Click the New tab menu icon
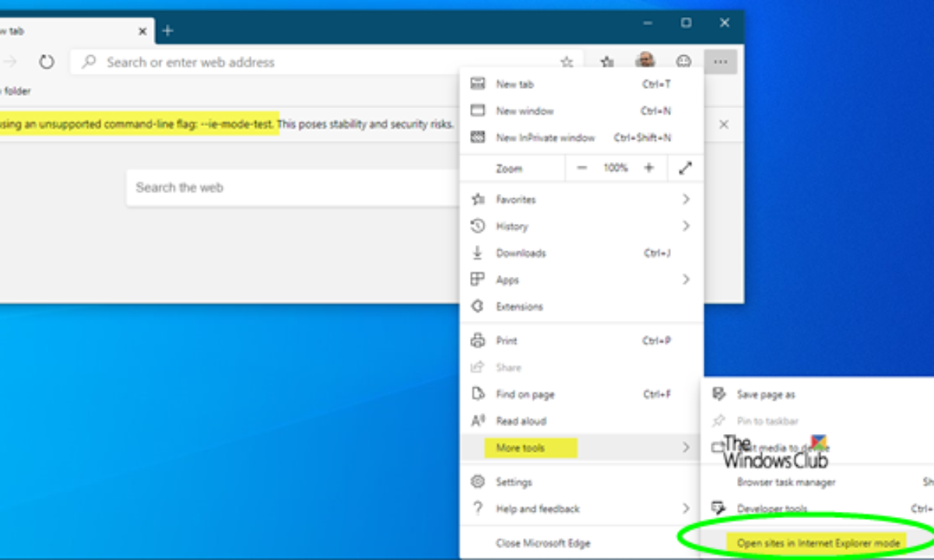The image size is (934, 560). point(479,84)
